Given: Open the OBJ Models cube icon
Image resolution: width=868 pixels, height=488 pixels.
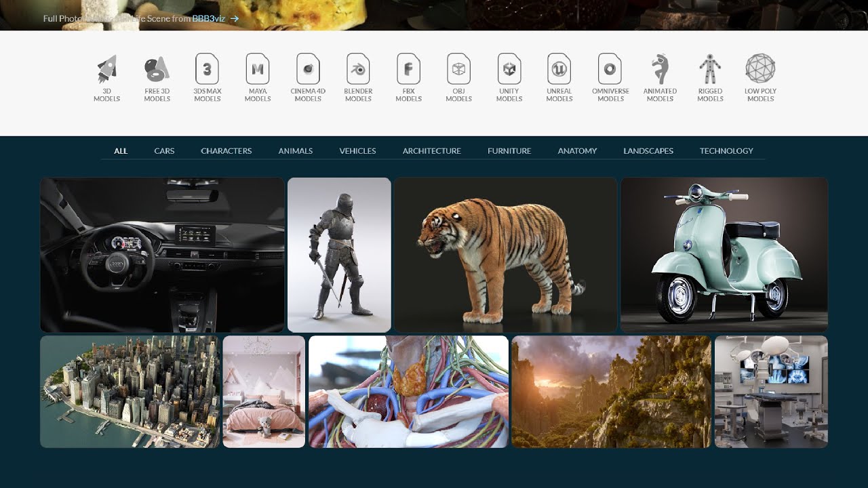Looking at the screenshot, I should point(458,68).
